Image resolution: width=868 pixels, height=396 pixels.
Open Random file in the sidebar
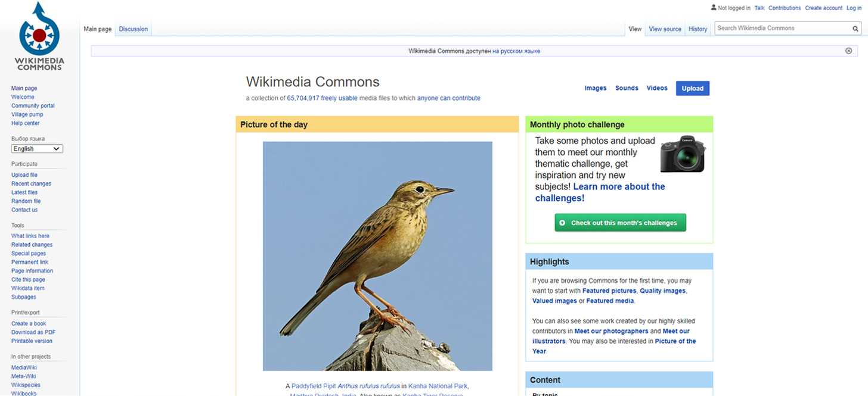(26, 201)
